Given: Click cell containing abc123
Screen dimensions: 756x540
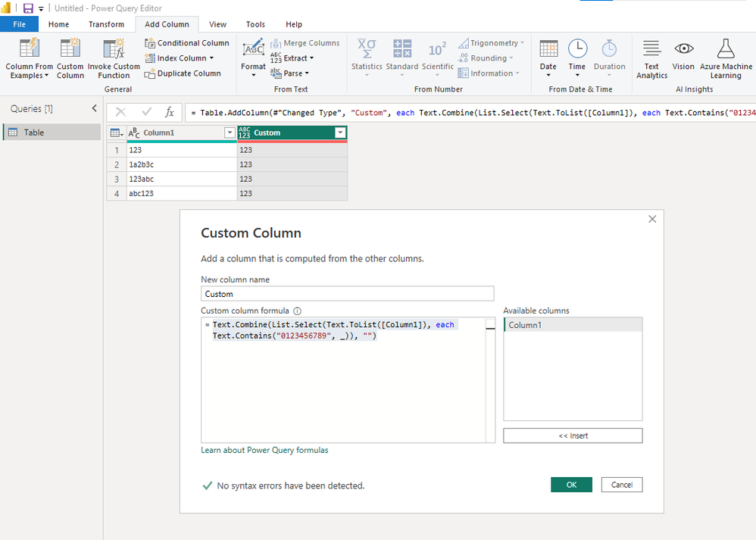Looking at the screenshot, I should (x=182, y=193).
